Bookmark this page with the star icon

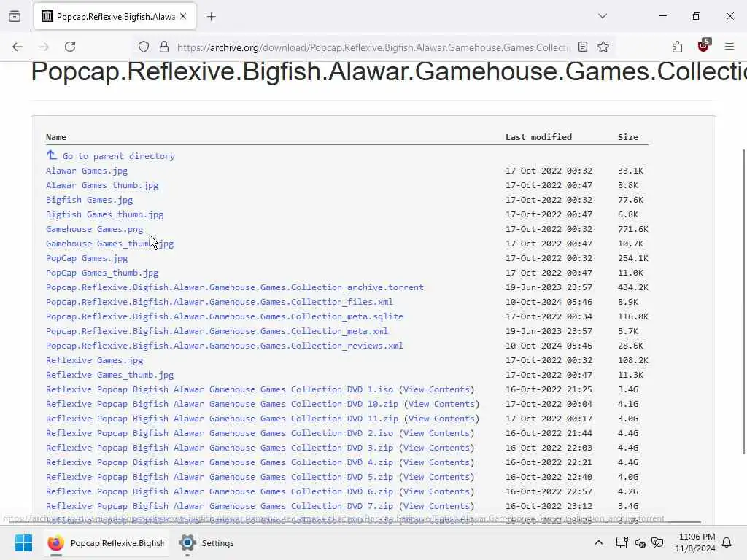(x=603, y=47)
